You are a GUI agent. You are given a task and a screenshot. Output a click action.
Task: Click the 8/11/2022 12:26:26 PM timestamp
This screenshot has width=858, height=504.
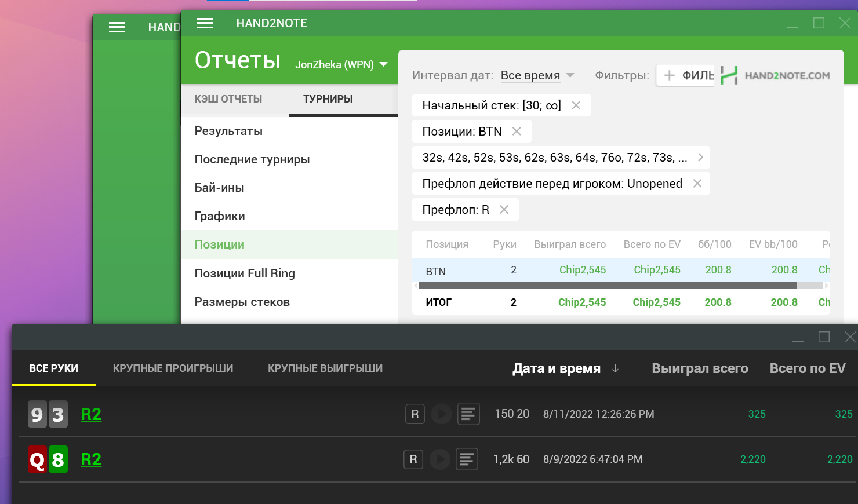click(598, 414)
